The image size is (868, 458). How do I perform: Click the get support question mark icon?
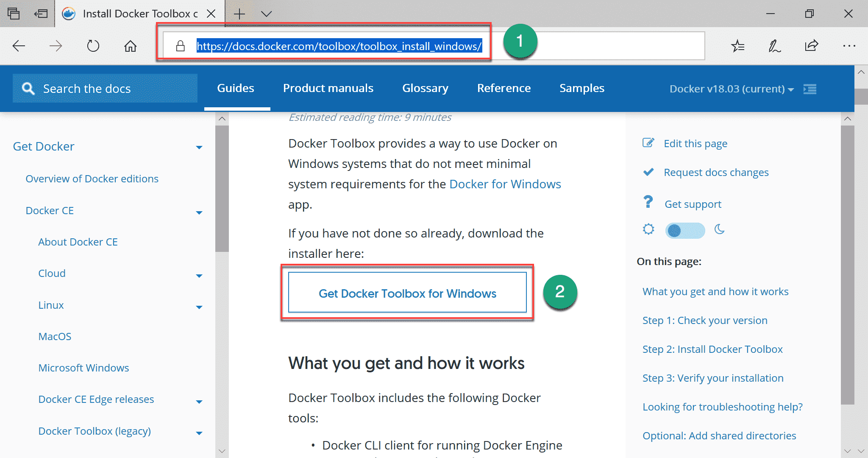[648, 202]
